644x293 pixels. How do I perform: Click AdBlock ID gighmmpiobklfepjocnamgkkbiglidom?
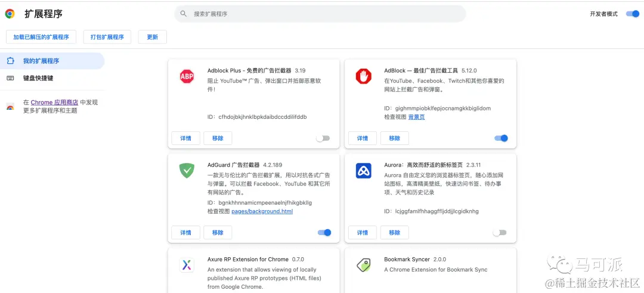pos(442,109)
